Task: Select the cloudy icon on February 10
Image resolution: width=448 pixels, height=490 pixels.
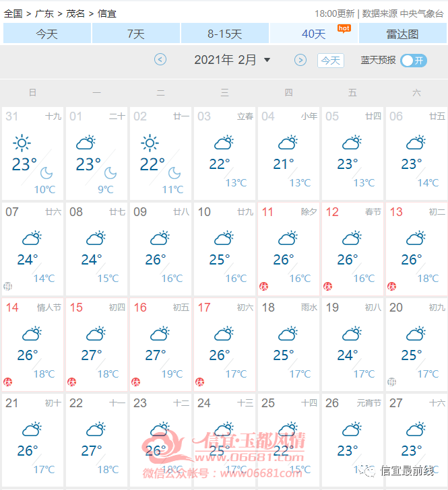Action: pos(224,238)
